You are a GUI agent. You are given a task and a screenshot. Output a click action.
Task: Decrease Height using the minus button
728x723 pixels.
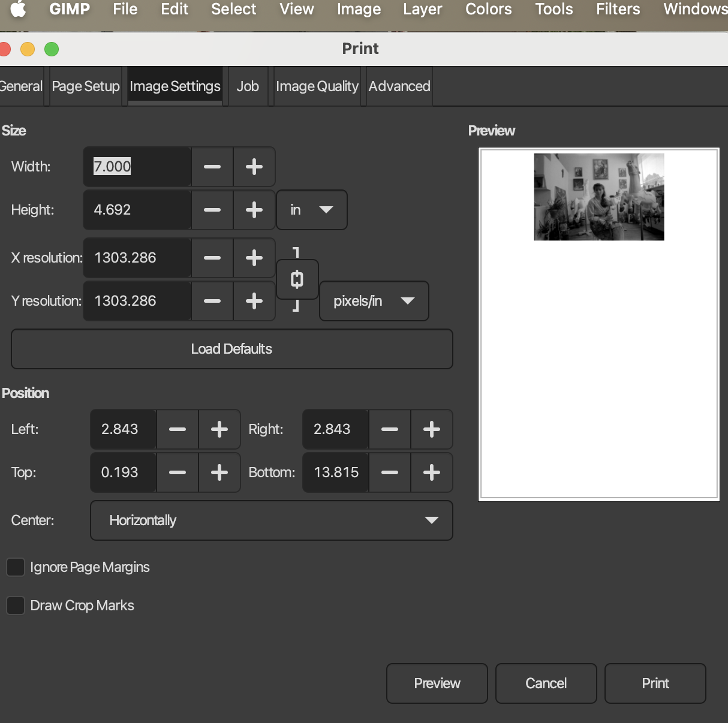click(212, 210)
